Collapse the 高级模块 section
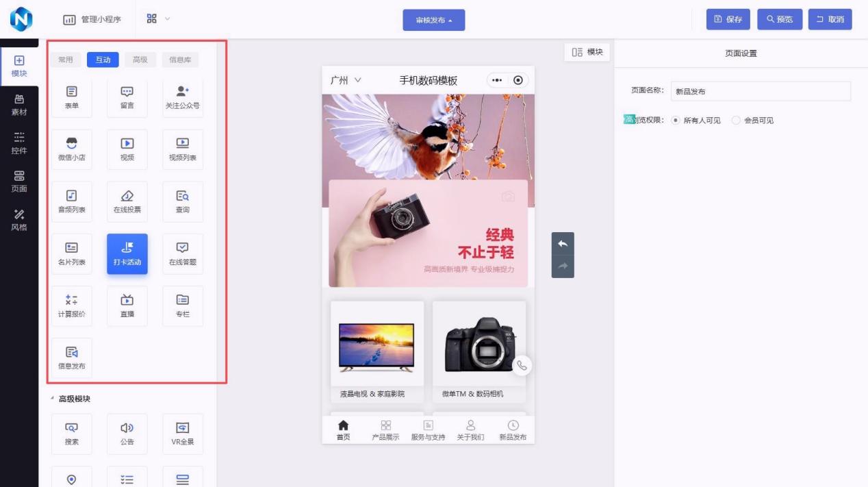This screenshot has width=868, height=487. [53, 399]
